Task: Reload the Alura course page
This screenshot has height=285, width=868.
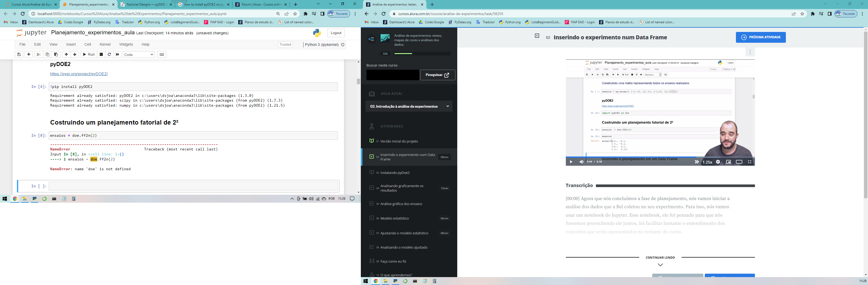Action: pyautogui.click(x=384, y=14)
